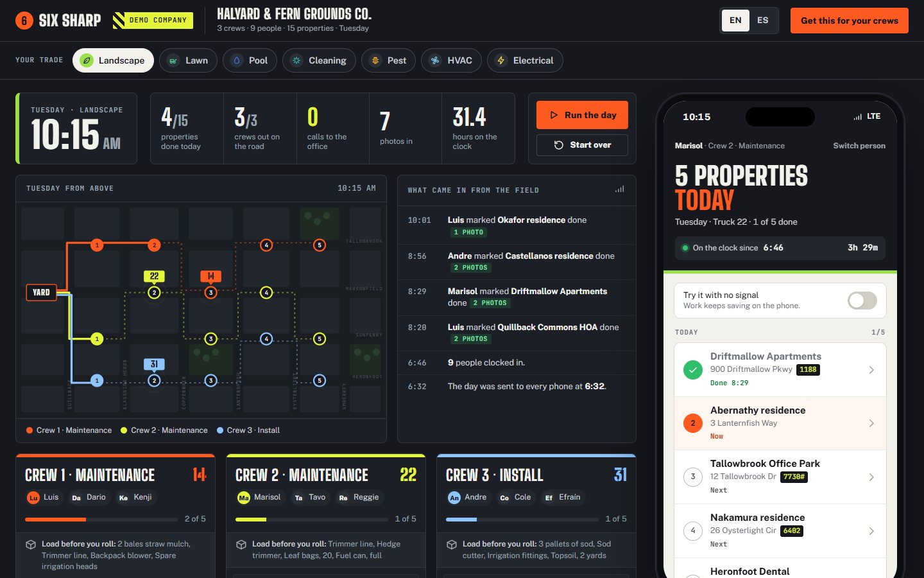Click Efrain avatar chip in Crew 3
The width and height of the screenshot is (924, 578).
point(562,497)
